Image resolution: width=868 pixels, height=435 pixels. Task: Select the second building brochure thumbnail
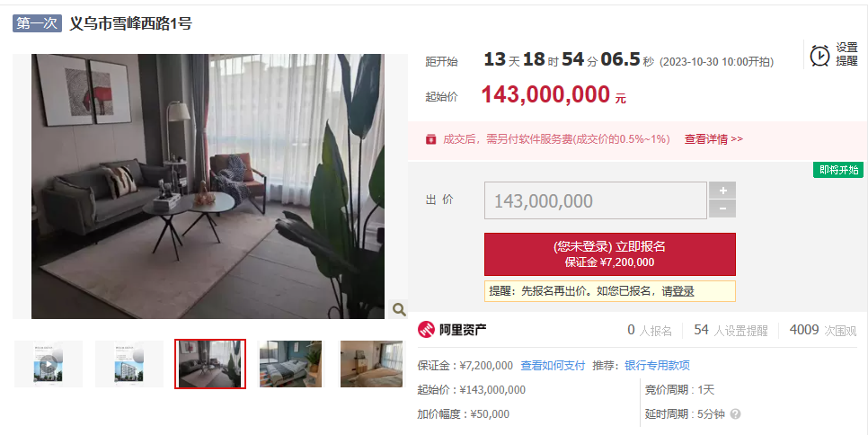[129, 364]
